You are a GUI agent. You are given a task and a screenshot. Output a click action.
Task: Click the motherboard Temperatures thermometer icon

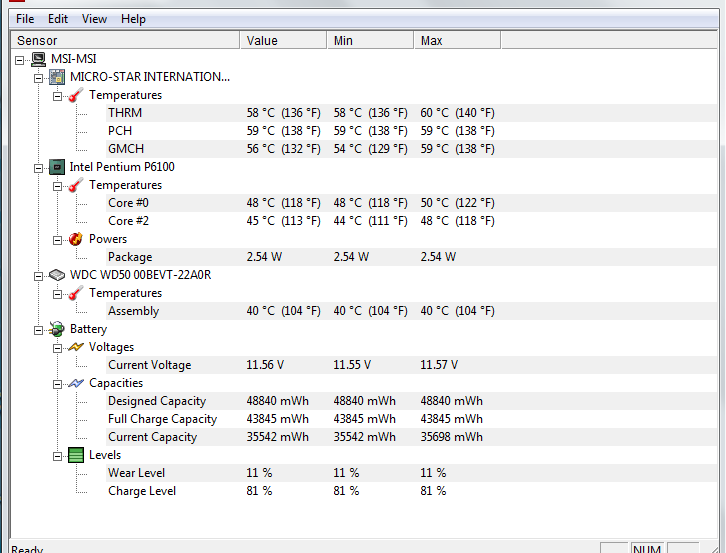pyautogui.click(x=76, y=95)
